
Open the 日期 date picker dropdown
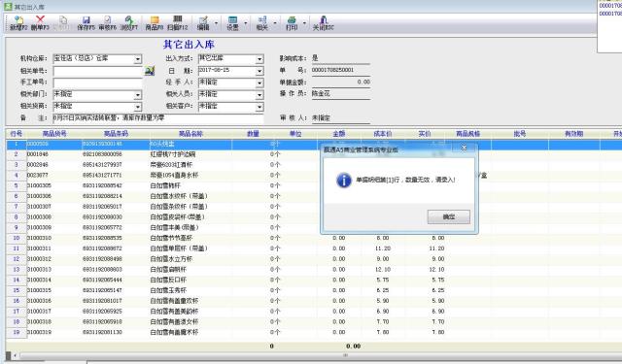point(259,71)
